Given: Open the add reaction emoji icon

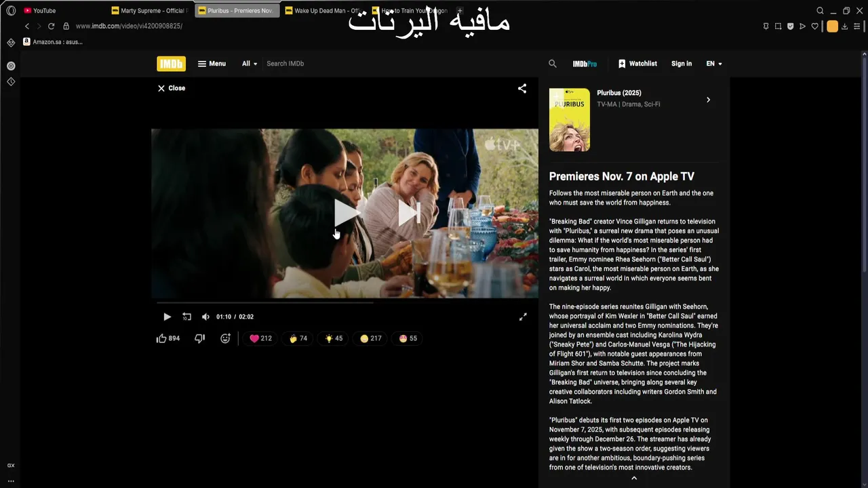Looking at the screenshot, I should coord(225,338).
